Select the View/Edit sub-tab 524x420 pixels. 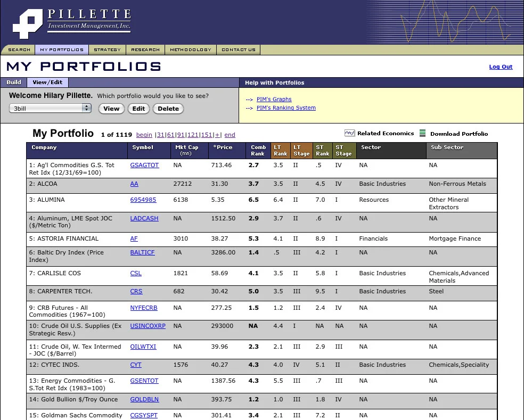click(47, 82)
